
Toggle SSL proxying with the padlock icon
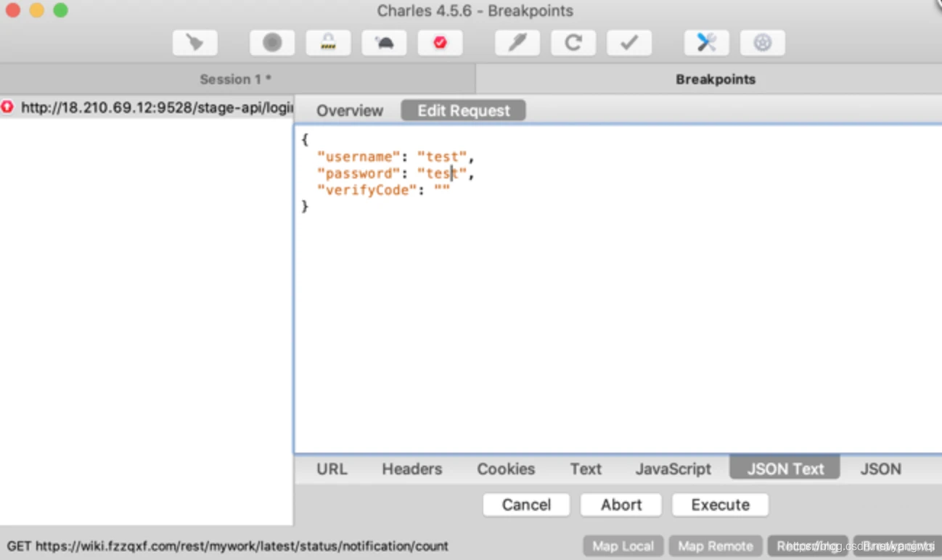[x=328, y=43]
